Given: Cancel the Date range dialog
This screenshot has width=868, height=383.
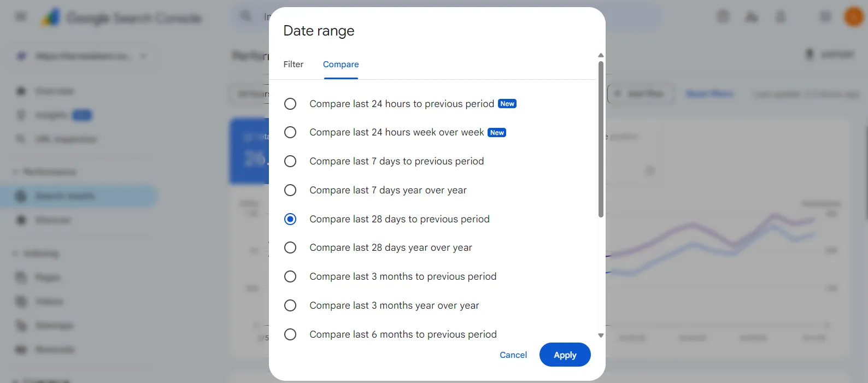Looking at the screenshot, I should point(513,355).
